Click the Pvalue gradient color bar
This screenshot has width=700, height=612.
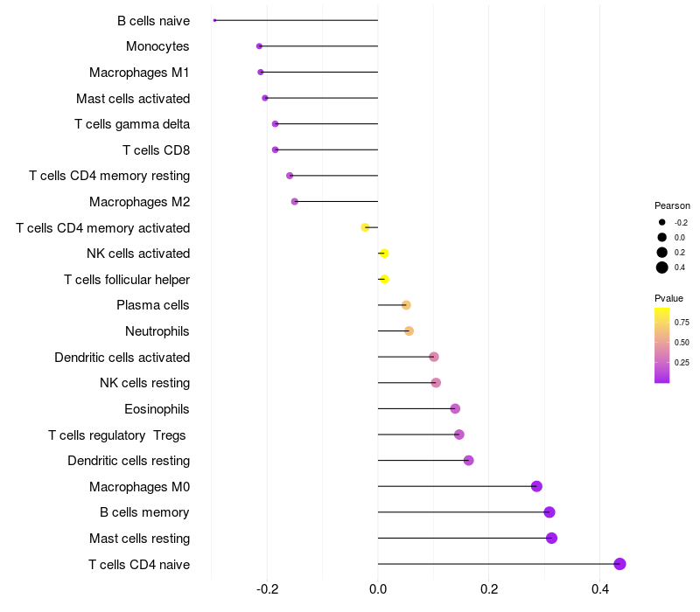[x=661, y=345]
